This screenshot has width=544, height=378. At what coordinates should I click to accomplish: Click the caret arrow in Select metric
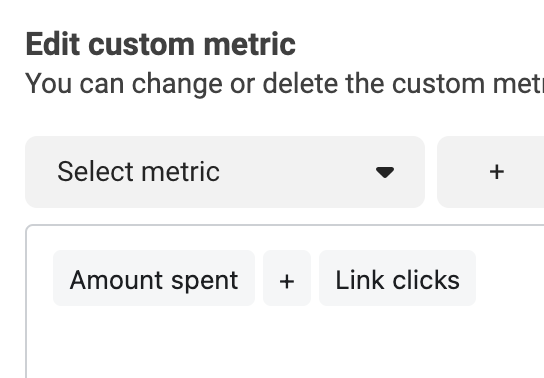[x=385, y=172]
